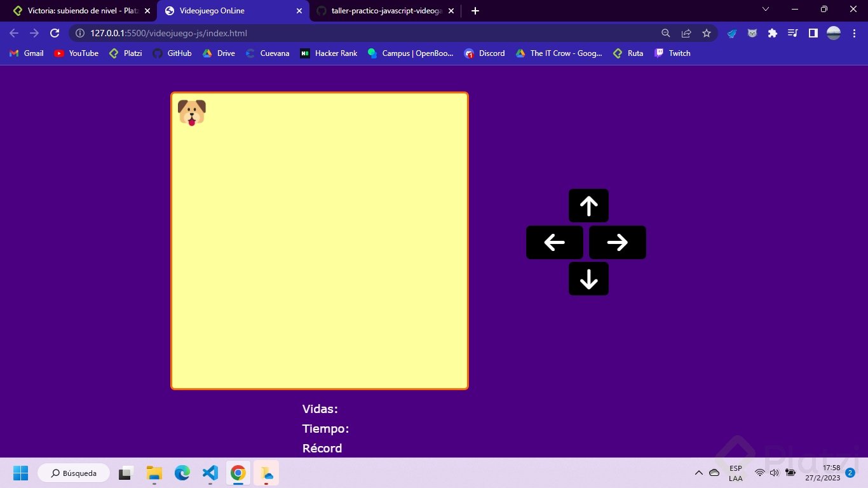
Task: Open the Campus | OpenBoo... bookmark
Action: coord(410,53)
